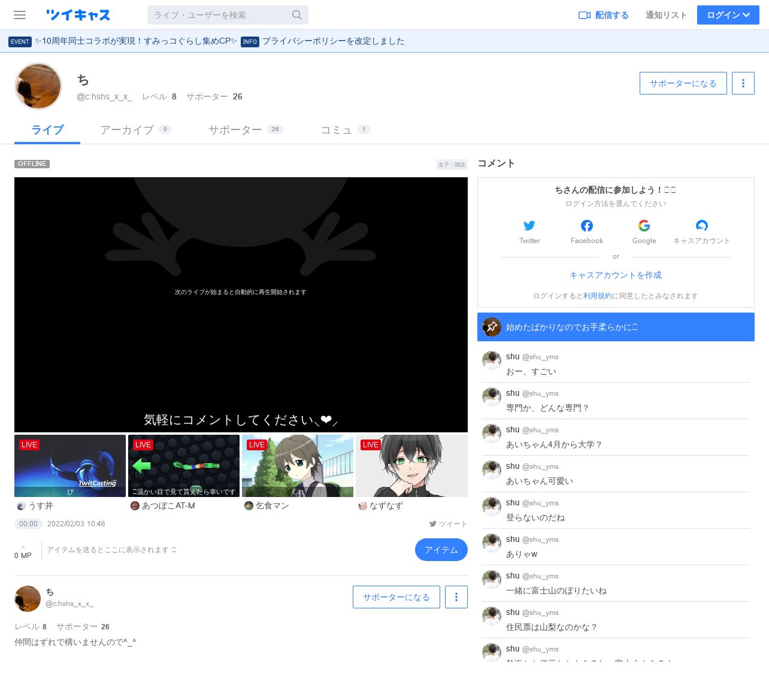Click the comment 専門か、どんな専門？
The image size is (769, 700).
point(547,408)
